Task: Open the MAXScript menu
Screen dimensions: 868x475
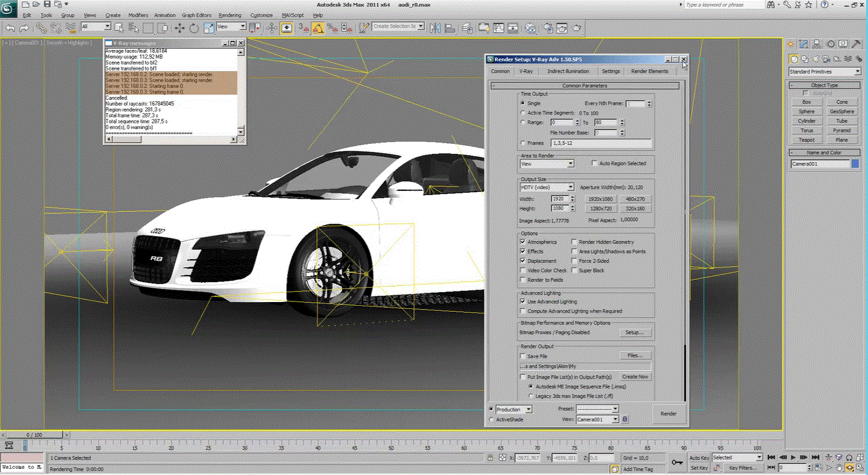Action: coord(293,15)
